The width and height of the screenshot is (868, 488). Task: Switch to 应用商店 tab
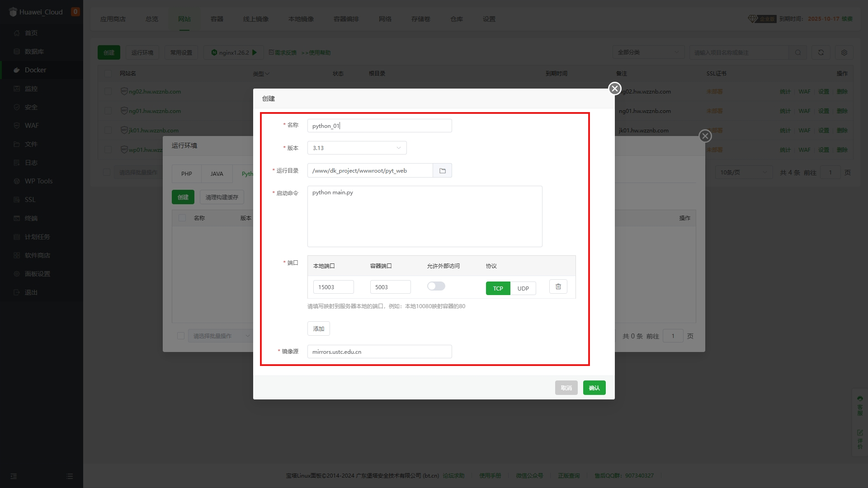tap(113, 19)
